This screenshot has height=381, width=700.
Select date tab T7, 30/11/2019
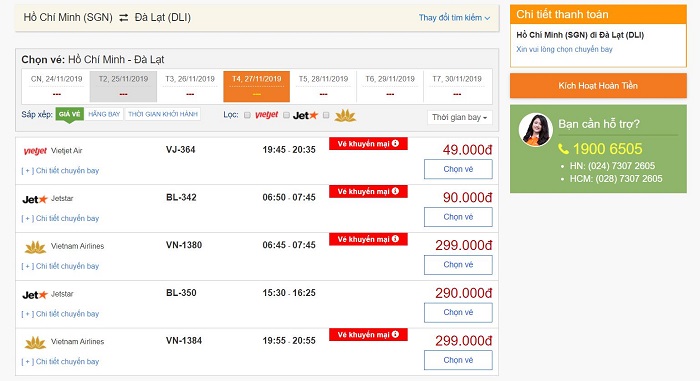click(x=457, y=86)
